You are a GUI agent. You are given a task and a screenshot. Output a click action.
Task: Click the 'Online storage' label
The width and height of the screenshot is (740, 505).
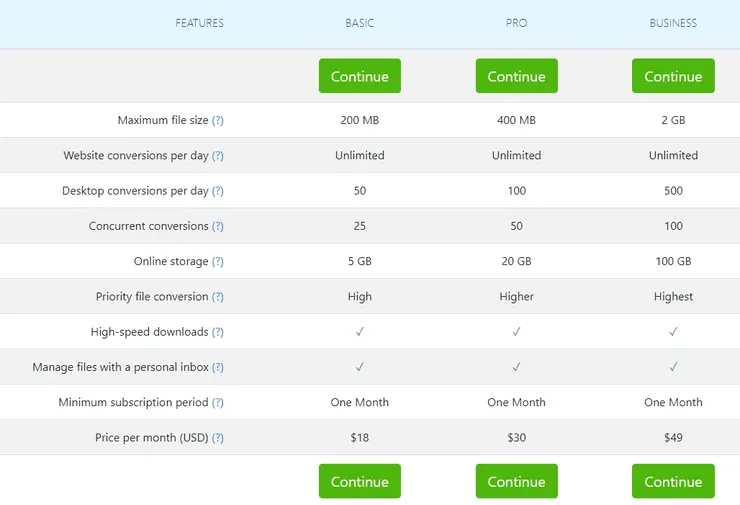171,261
